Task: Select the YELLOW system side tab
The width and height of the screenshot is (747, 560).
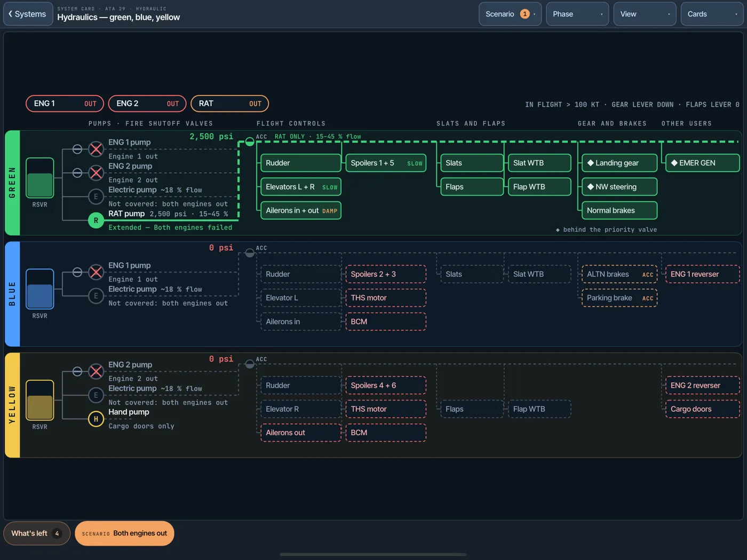Action: click(x=12, y=405)
